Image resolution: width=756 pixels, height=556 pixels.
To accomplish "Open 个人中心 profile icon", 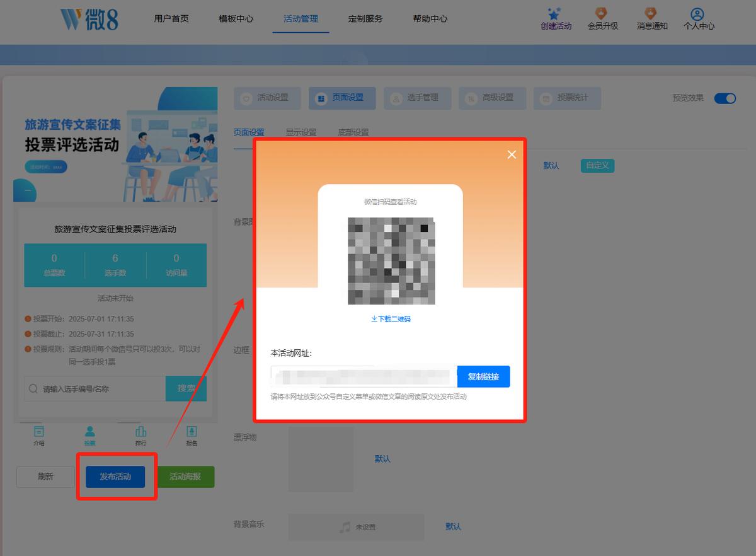I will coord(697,13).
